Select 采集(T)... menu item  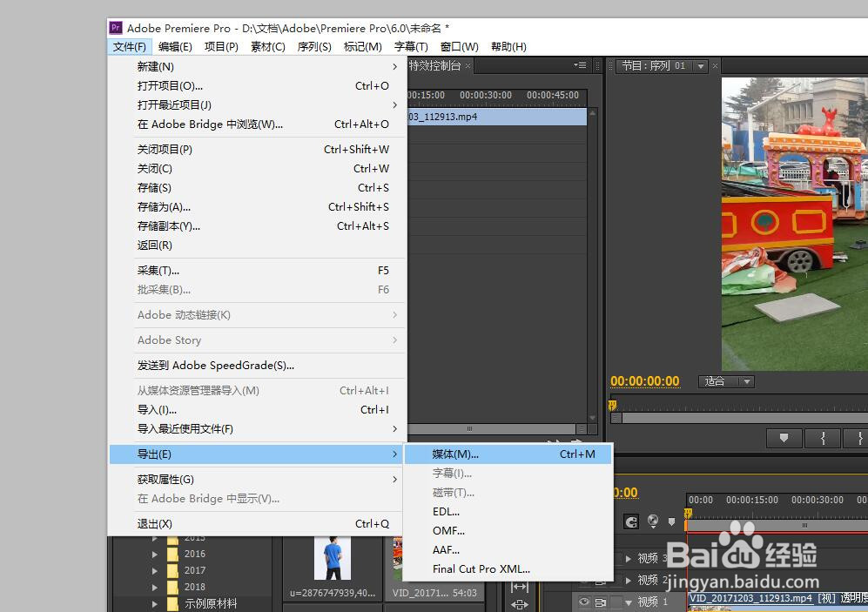pos(257,271)
